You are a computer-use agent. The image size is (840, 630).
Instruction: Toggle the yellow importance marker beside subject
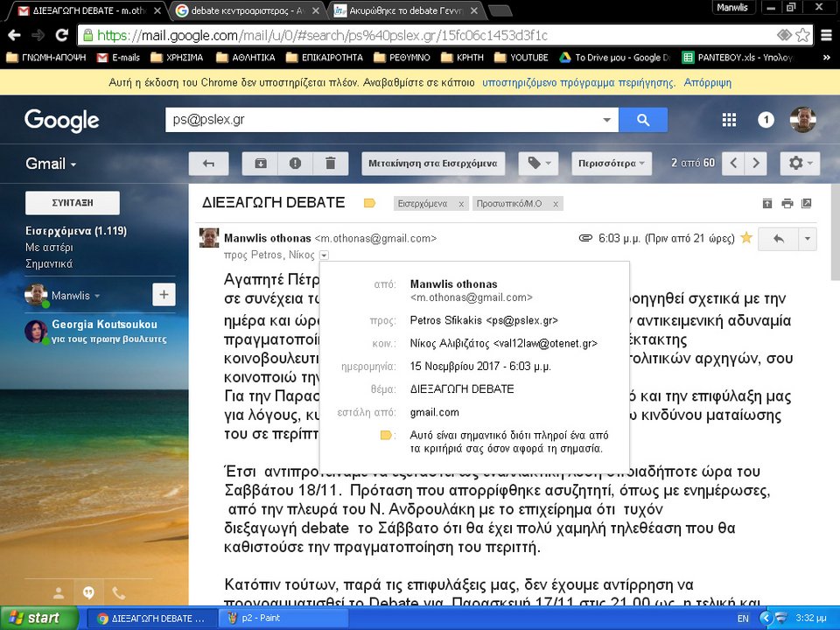point(369,203)
